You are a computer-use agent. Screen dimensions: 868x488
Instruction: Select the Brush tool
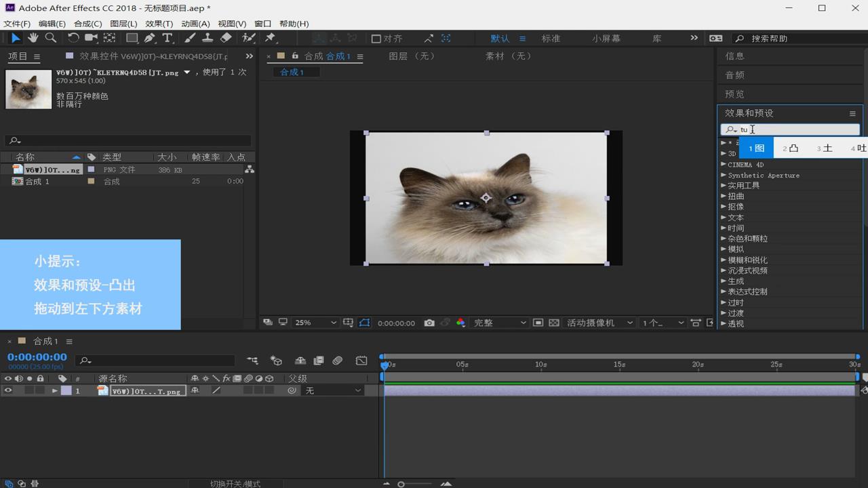pos(191,38)
